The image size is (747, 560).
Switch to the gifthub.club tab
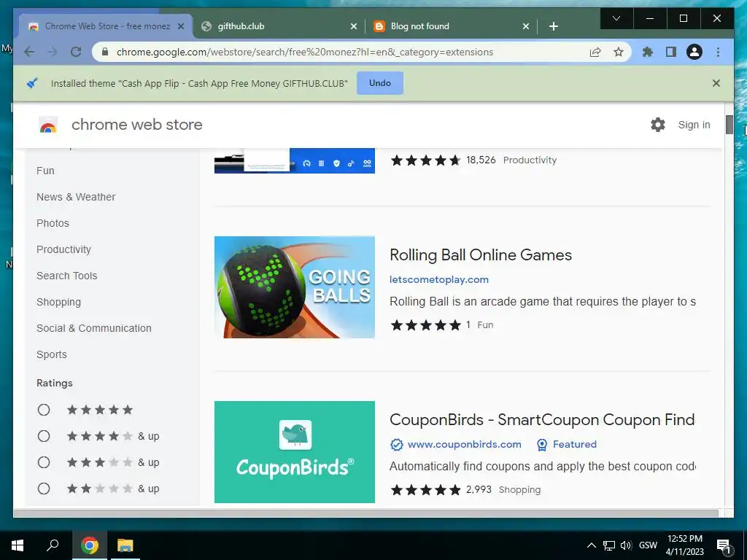280,26
